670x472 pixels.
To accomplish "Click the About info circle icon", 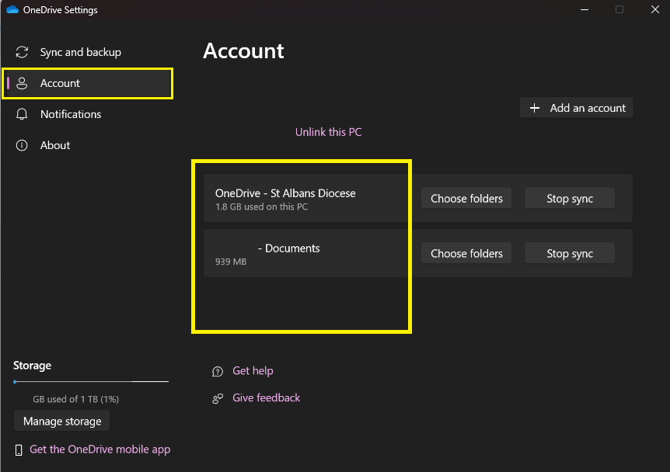I will pos(22,146).
